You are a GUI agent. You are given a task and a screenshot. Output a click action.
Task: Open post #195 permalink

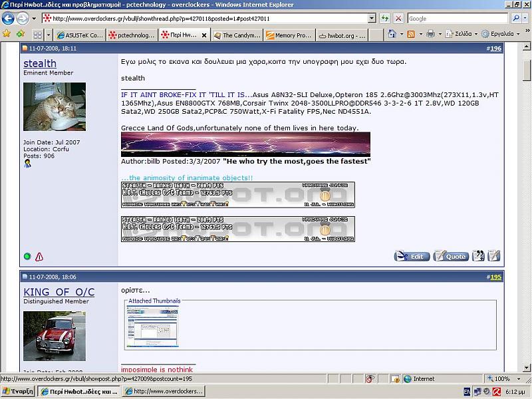(495, 277)
